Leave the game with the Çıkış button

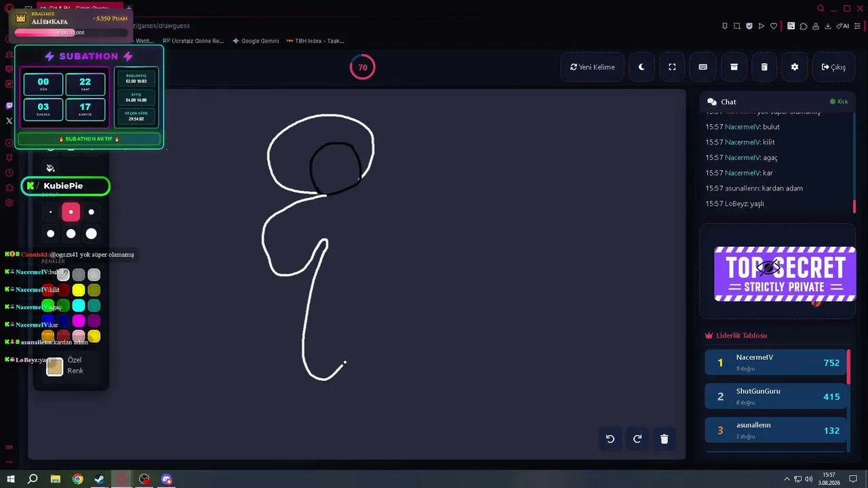pyautogui.click(x=833, y=67)
